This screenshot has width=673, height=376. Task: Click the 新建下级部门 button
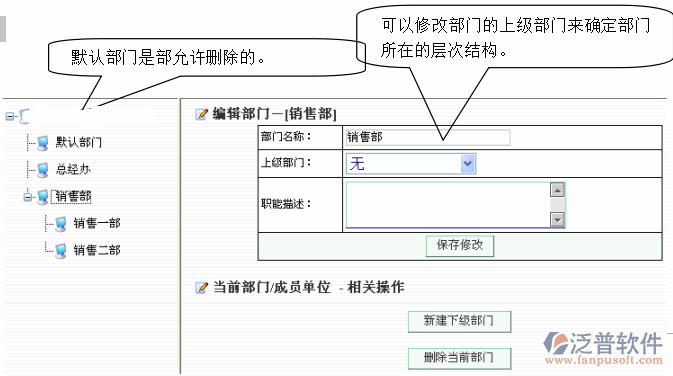pyautogui.click(x=459, y=321)
